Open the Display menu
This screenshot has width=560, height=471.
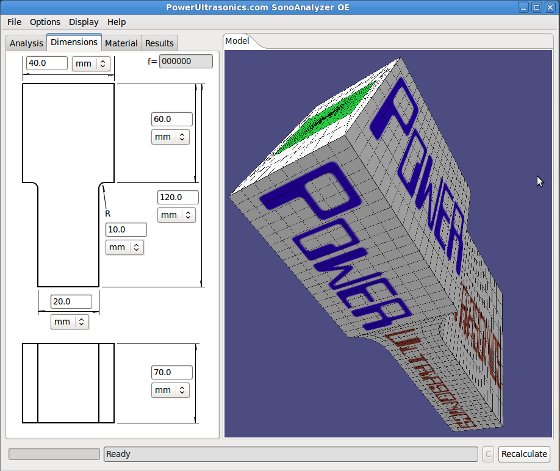pyautogui.click(x=84, y=22)
